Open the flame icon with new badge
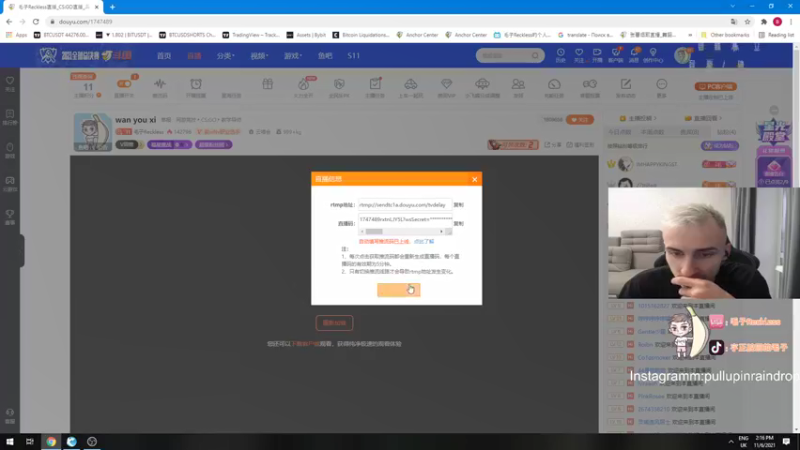800x450 pixels. tap(304, 84)
